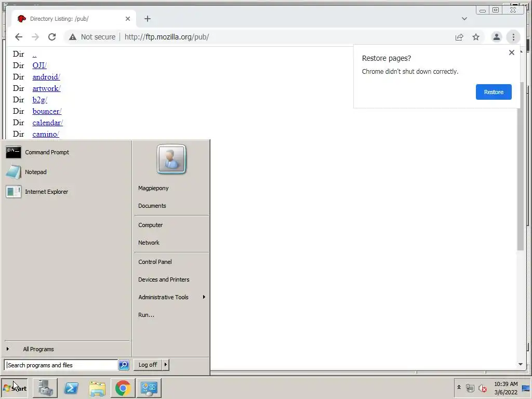Open a new tab with plus button

147,19
